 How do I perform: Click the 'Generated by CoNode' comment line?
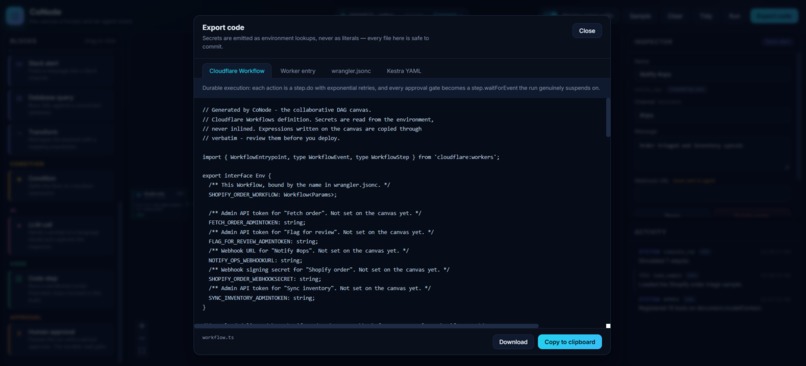(287, 110)
